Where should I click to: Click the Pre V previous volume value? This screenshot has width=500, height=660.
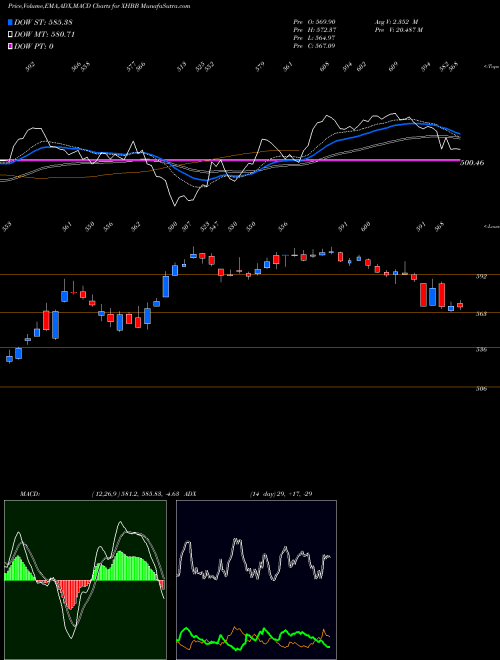tap(398, 30)
